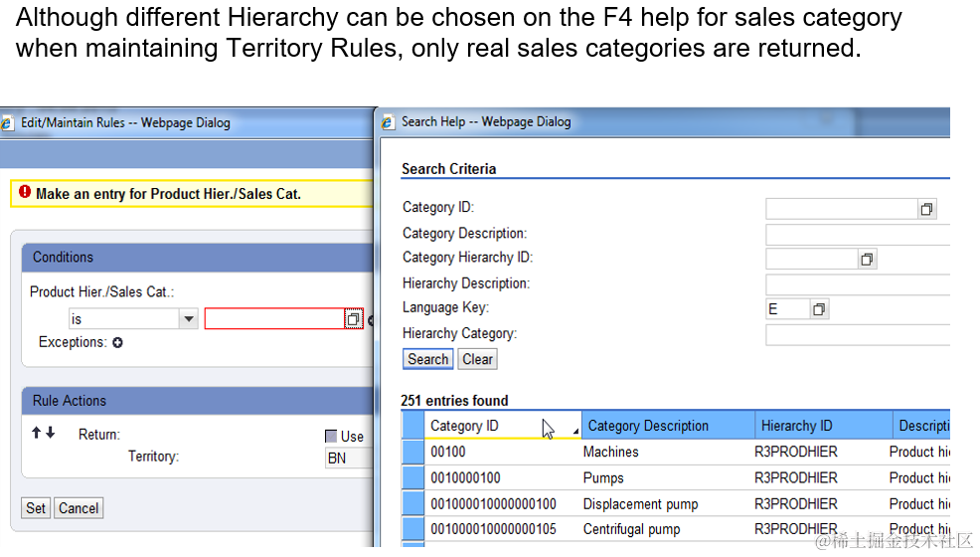
Task: Click the Rule Actions section header
Action: click(x=198, y=401)
